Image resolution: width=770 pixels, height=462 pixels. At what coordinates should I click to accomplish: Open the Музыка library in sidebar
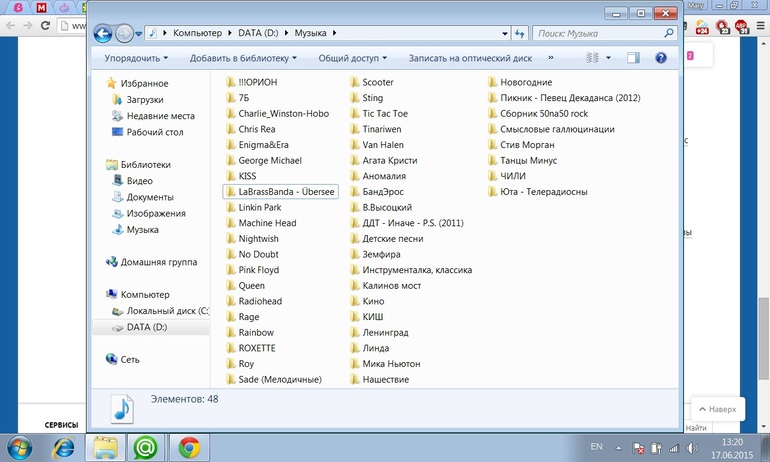tap(142, 229)
